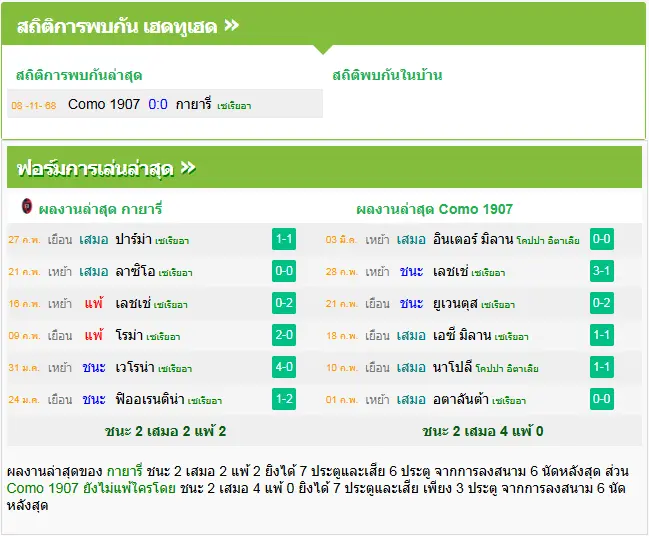Viewport: 649px width, 536px height.
Task: Click the date 03 มี.ค. in อินเตอร์ มิลาน row
Action: 341,240
